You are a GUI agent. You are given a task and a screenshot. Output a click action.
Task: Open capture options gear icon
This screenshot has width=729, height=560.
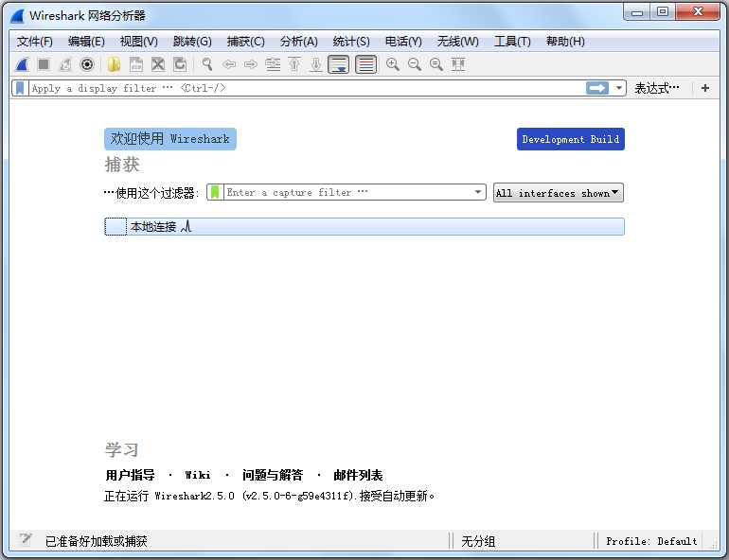click(x=87, y=64)
